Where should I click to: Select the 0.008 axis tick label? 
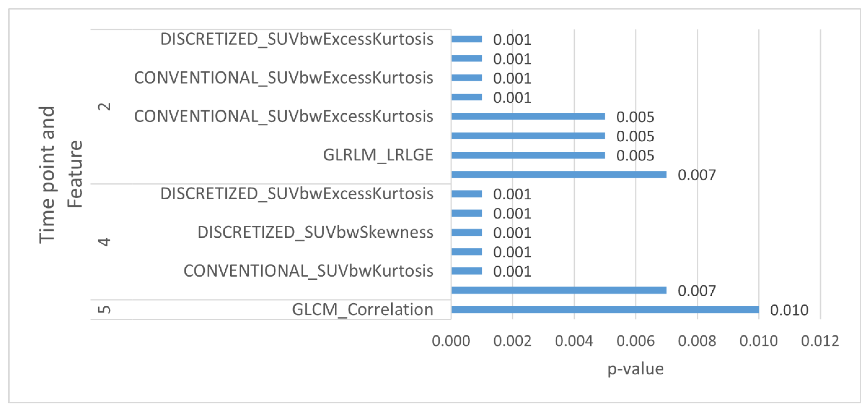(697, 341)
